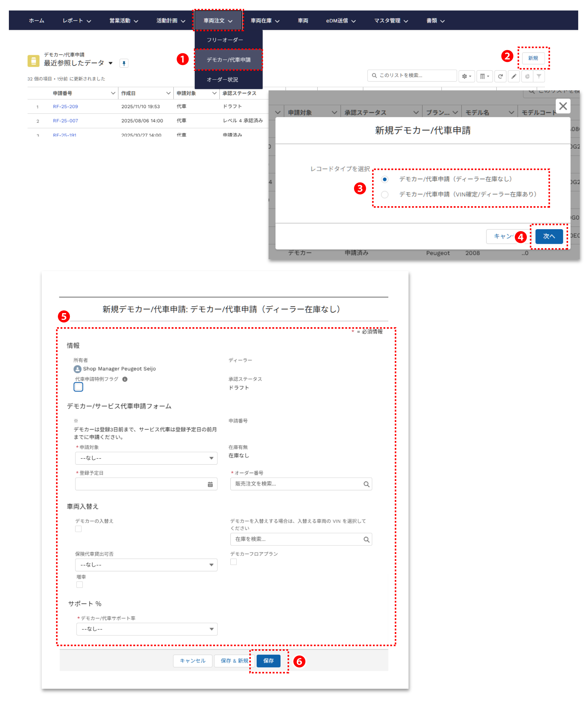Open record link RF-25-209

[66, 107]
